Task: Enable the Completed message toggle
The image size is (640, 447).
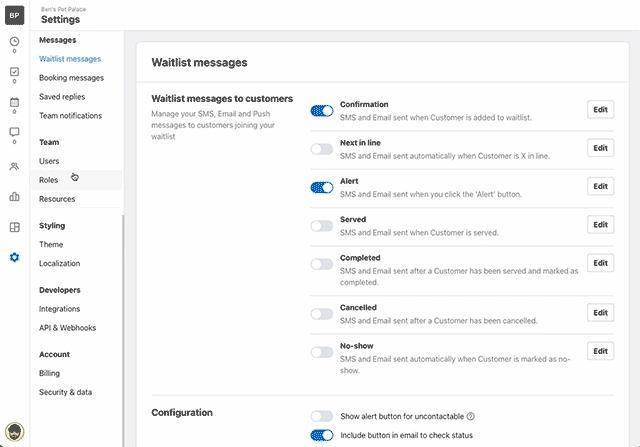Action: tap(322, 264)
